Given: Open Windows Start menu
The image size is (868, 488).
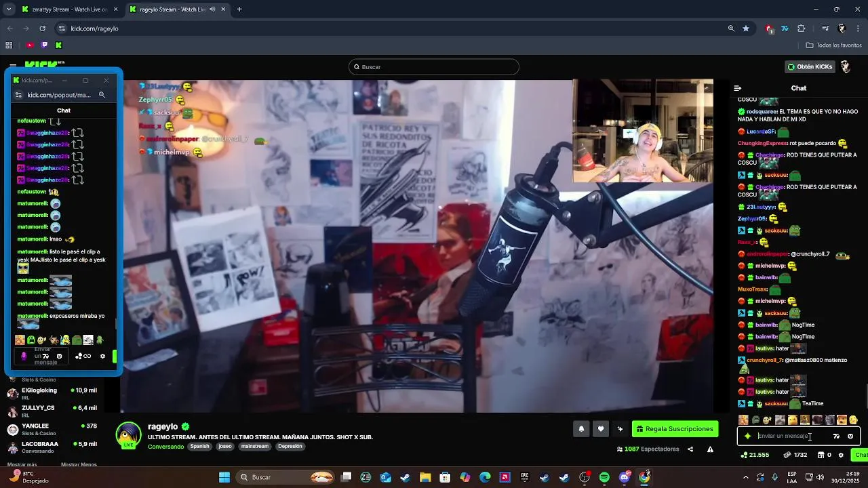Looking at the screenshot, I should (224, 477).
